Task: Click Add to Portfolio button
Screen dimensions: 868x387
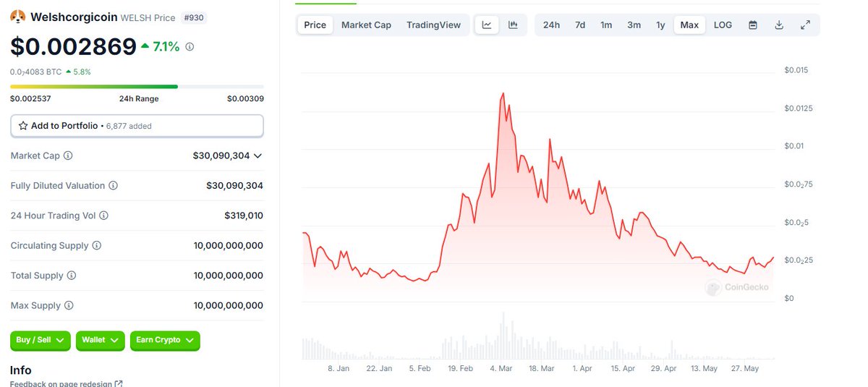Action: [x=137, y=126]
